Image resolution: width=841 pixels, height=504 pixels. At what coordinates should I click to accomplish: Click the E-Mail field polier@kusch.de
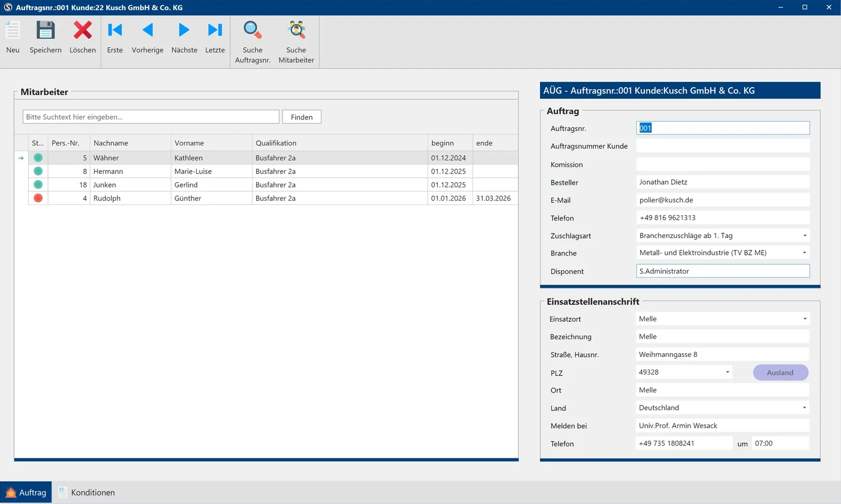723,200
